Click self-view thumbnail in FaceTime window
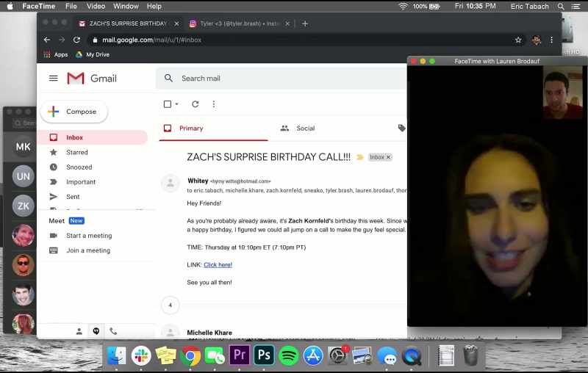 click(563, 93)
